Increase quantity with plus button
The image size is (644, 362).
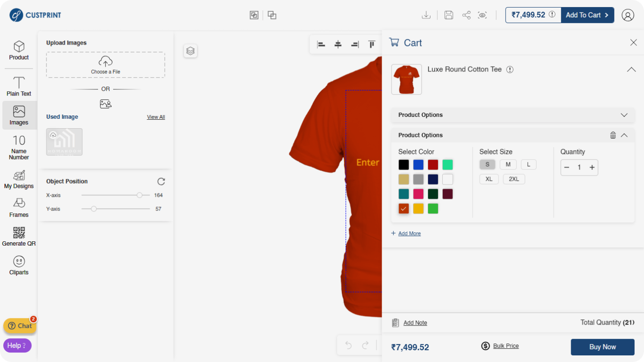click(592, 168)
